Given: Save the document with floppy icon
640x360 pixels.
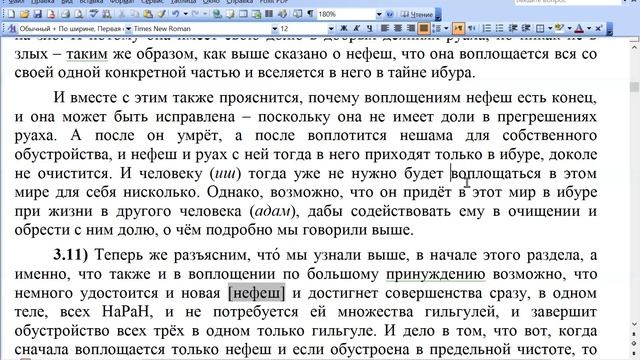Looking at the screenshot, I should click(x=38, y=14).
